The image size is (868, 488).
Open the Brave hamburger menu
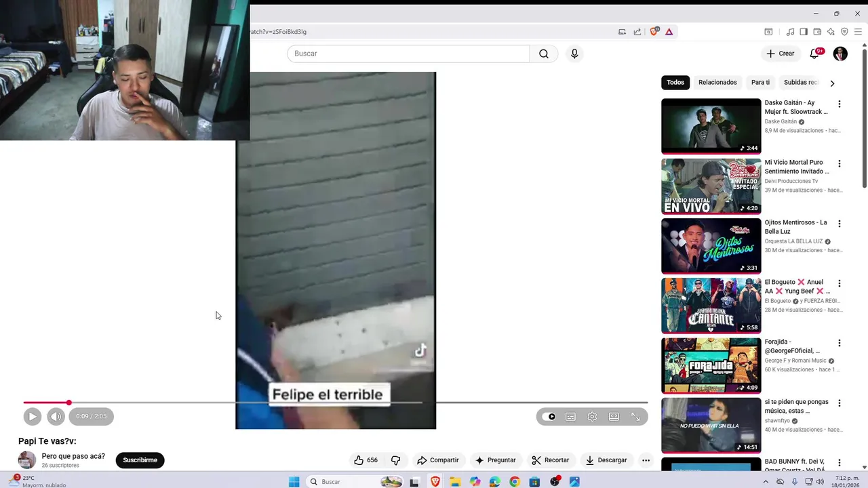click(x=858, y=31)
